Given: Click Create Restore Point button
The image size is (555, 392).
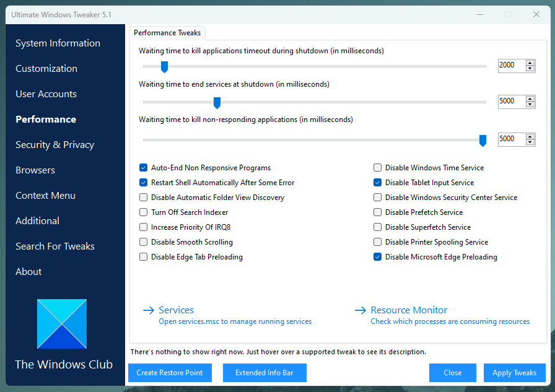Looking at the screenshot, I should pos(170,373).
